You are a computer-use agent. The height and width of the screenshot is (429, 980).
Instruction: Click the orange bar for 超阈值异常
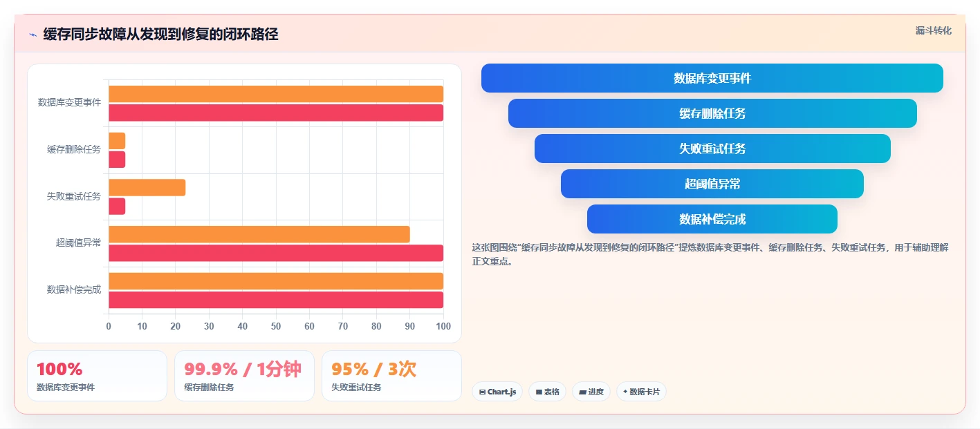(259, 234)
